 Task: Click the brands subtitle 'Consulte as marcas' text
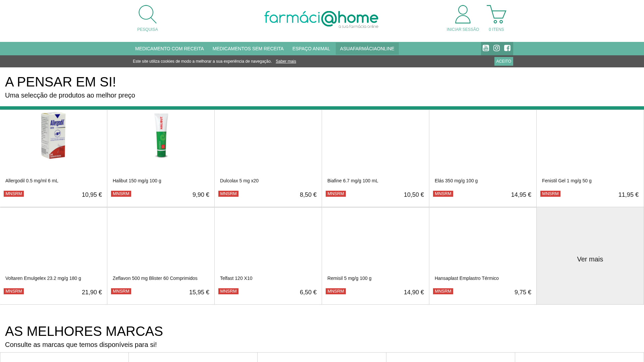[81, 345]
